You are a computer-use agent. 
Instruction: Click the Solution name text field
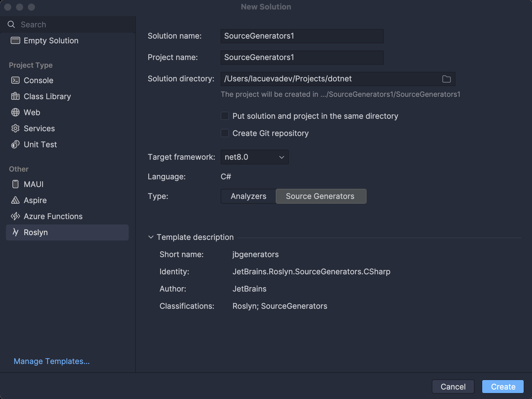click(x=302, y=36)
